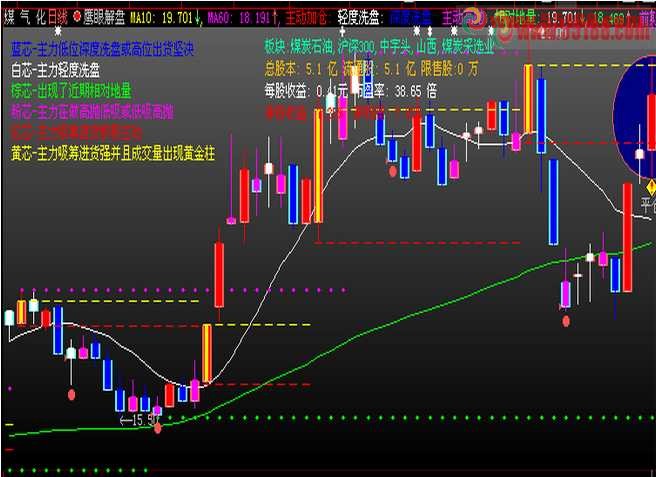Select the 鹰眼解盘 indicator name
The image size is (656, 477).
pos(104,18)
